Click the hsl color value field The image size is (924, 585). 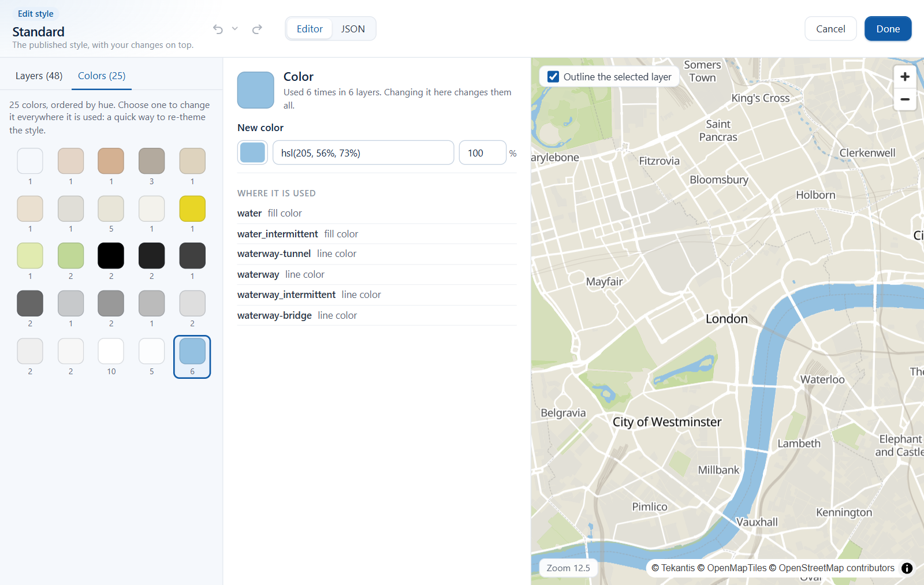click(x=363, y=152)
